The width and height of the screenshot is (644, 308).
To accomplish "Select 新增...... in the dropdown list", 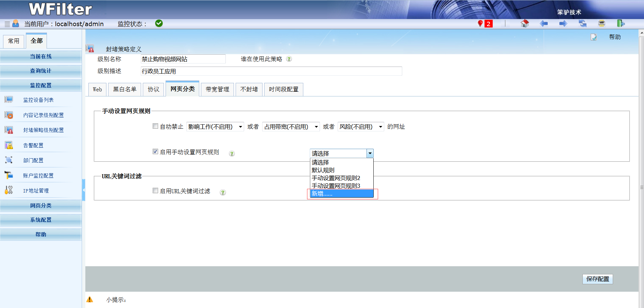I will tap(341, 194).
